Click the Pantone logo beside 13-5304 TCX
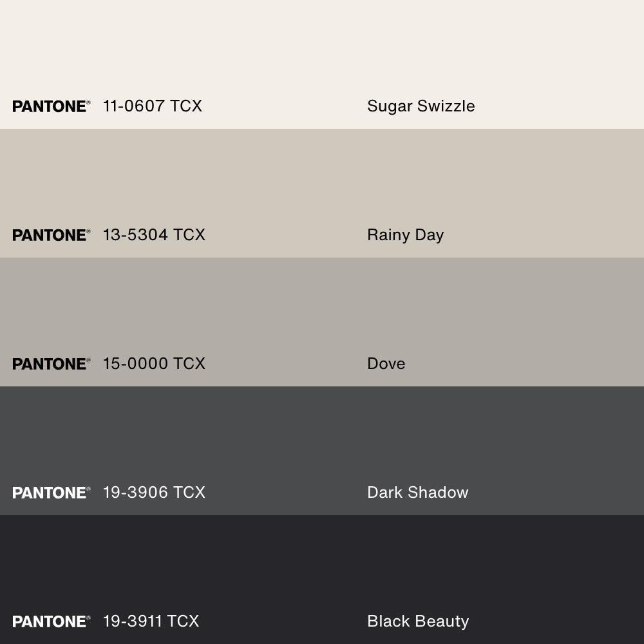Screen dimensions: 644x644 pyautogui.click(x=51, y=235)
